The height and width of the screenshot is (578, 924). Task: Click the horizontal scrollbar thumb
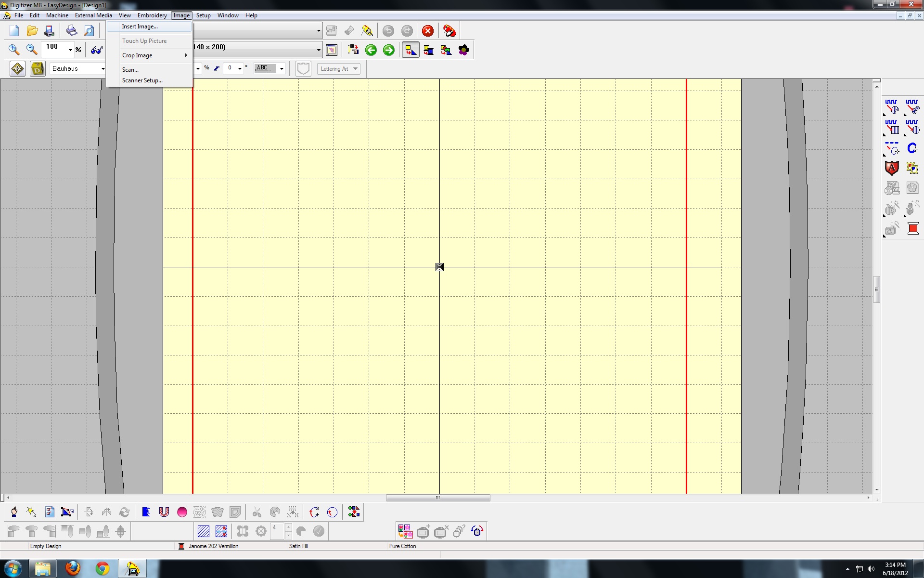(438, 498)
